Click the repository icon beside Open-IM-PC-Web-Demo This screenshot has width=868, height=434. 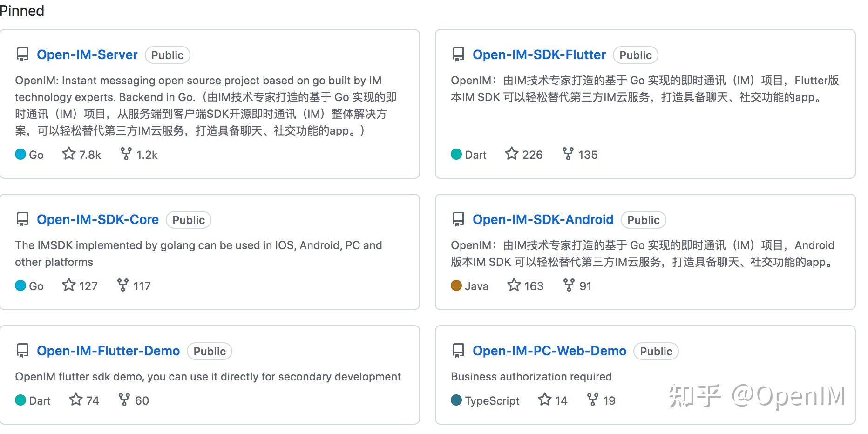pos(458,351)
